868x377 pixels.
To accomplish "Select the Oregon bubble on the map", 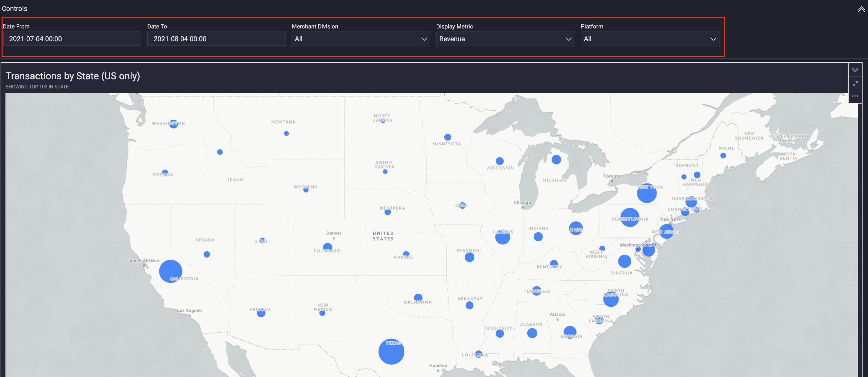I will coord(165,172).
